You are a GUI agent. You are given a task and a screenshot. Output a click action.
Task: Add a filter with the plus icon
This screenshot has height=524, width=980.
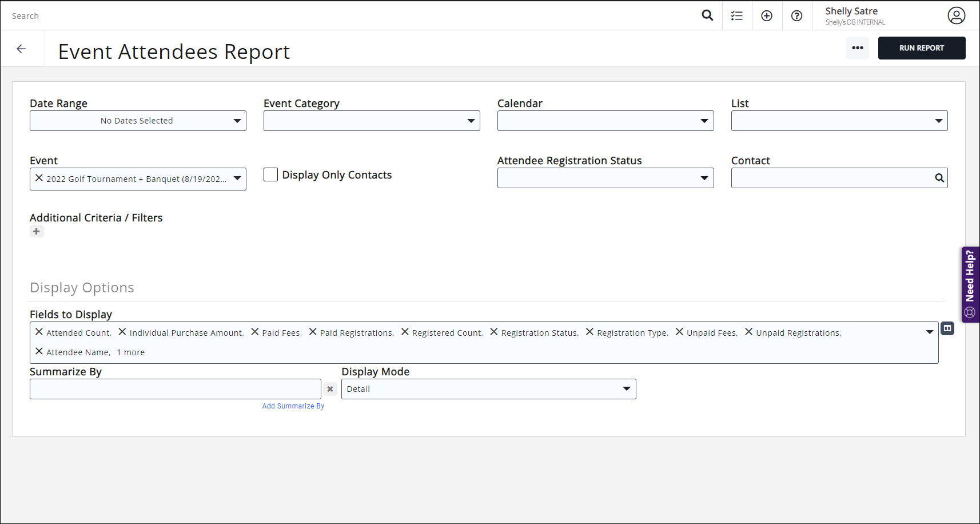click(x=37, y=232)
